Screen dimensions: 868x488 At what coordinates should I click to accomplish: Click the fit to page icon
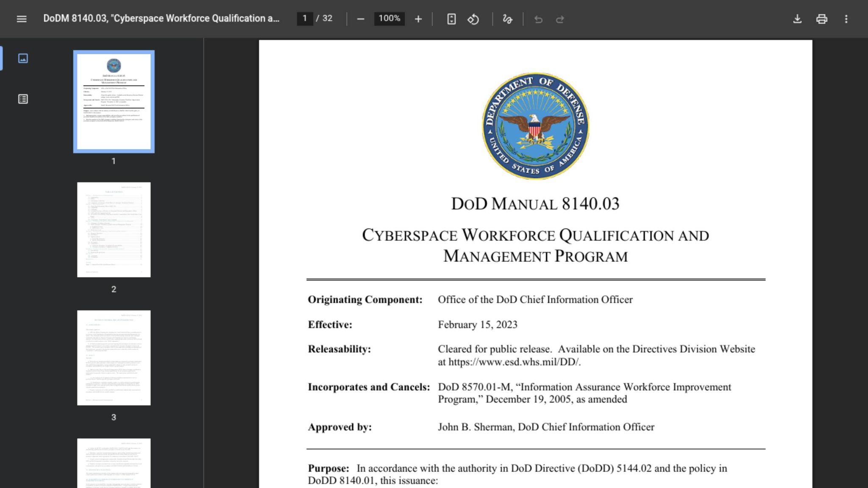coord(451,19)
